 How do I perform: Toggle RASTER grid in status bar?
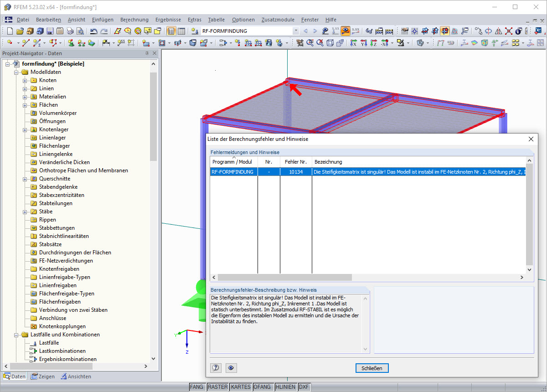[x=217, y=387]
